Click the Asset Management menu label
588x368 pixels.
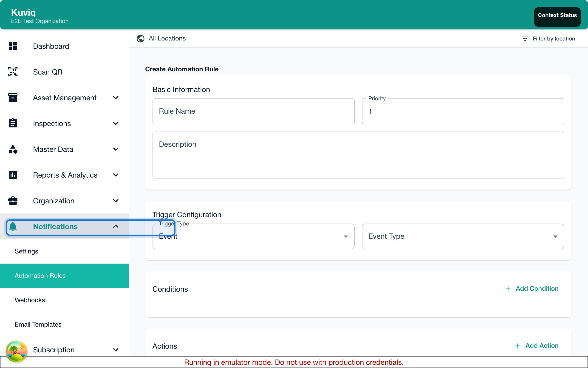click(65, 98)
